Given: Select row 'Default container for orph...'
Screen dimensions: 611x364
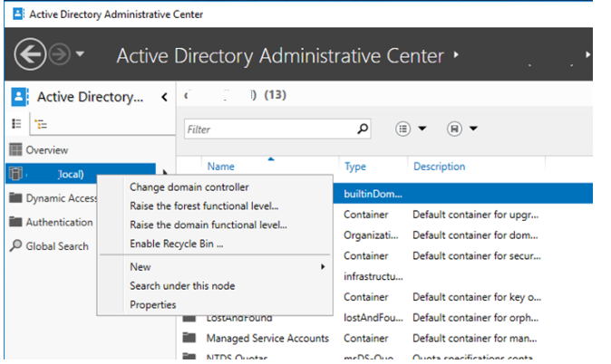Looking at the screenshot, I should (475, 318).
